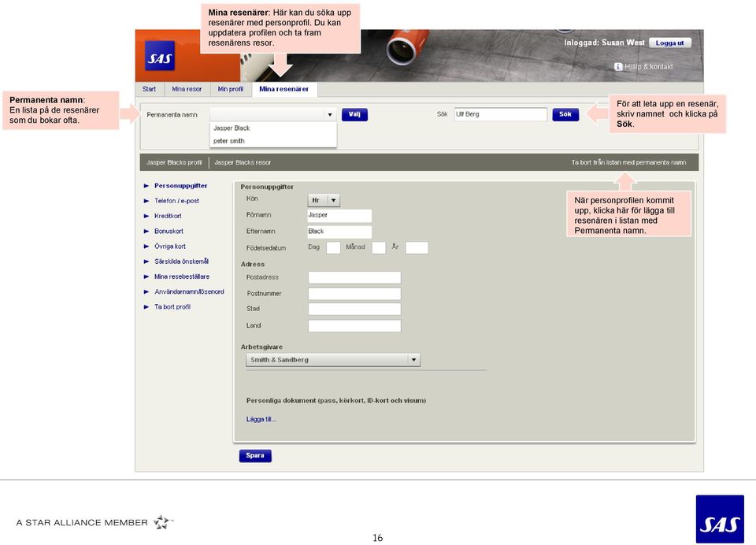Click the Dag birth date field

(x=333, y=247)
